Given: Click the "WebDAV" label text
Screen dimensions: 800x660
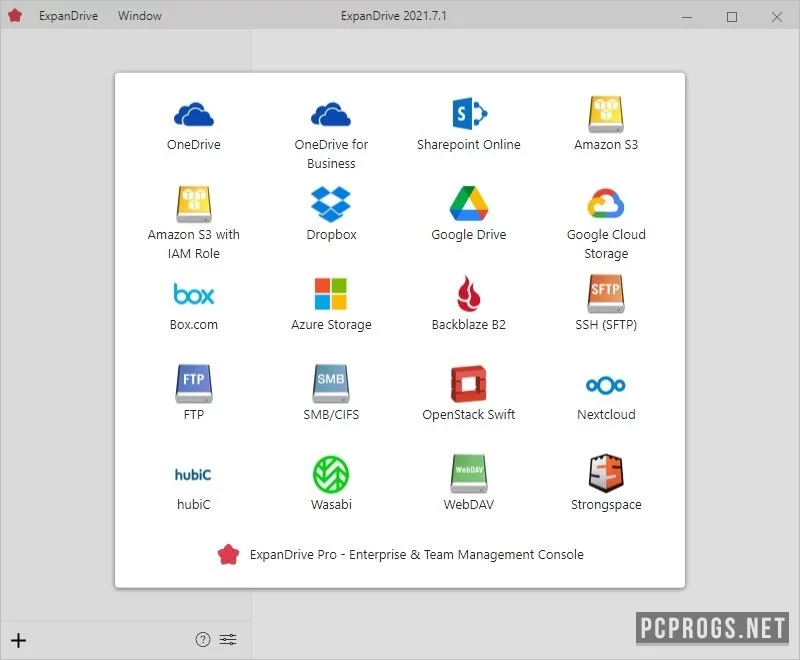Looking at the screenshot, I should point(469,504).
